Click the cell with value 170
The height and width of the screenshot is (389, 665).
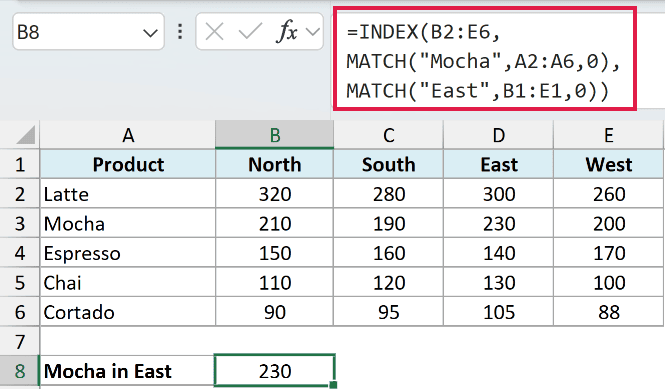point(608,253)
